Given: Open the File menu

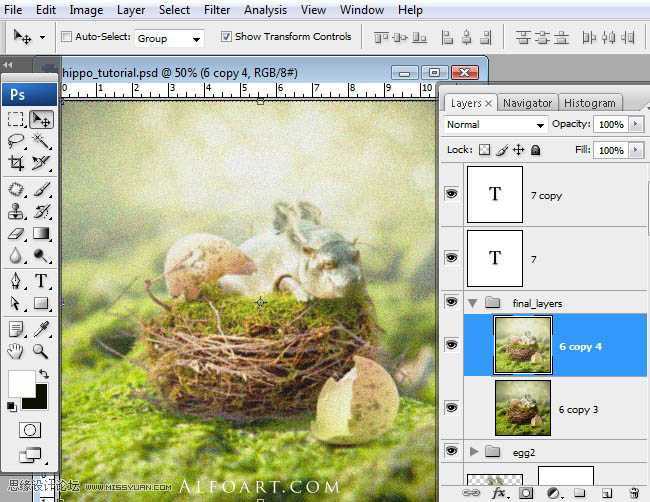Looking at the screenshot, I should pyautogui.click(x=13, y=10).
